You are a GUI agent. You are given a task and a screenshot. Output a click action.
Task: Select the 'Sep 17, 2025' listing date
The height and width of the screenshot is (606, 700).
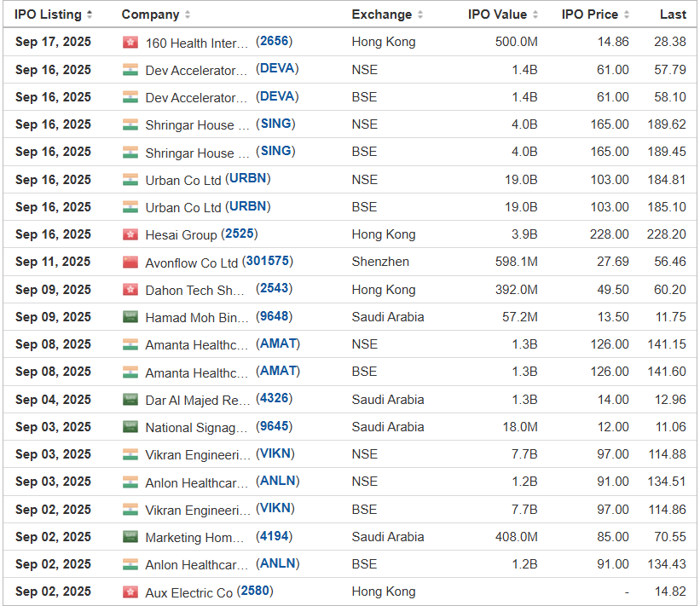[x=53, y=42]
